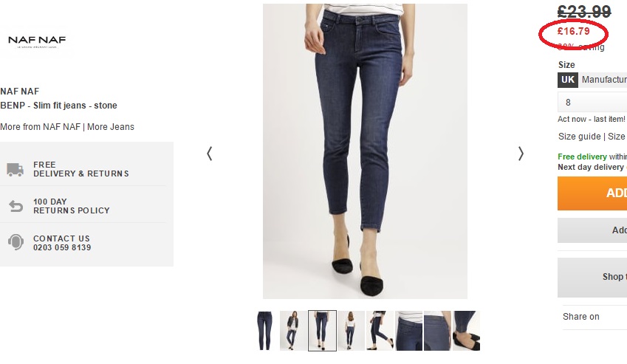Switch to Manufacturer size tab
The height and width of the screenshot is (364, 627).
click(x=603, y=80)
